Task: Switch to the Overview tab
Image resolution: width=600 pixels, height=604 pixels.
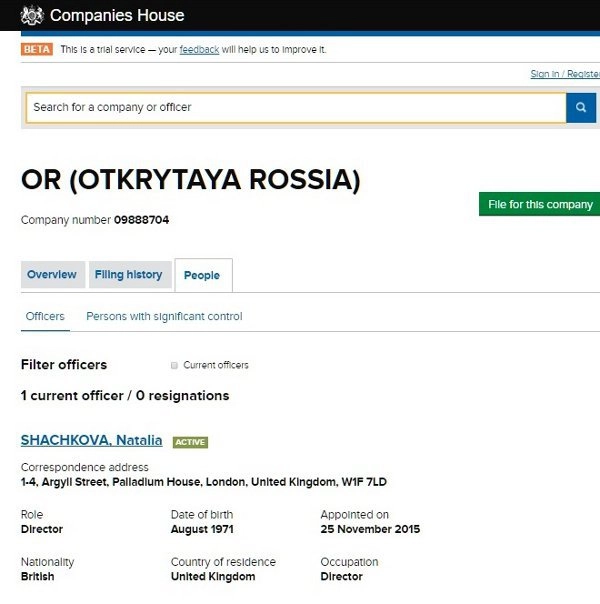Action: coord(52,275)
